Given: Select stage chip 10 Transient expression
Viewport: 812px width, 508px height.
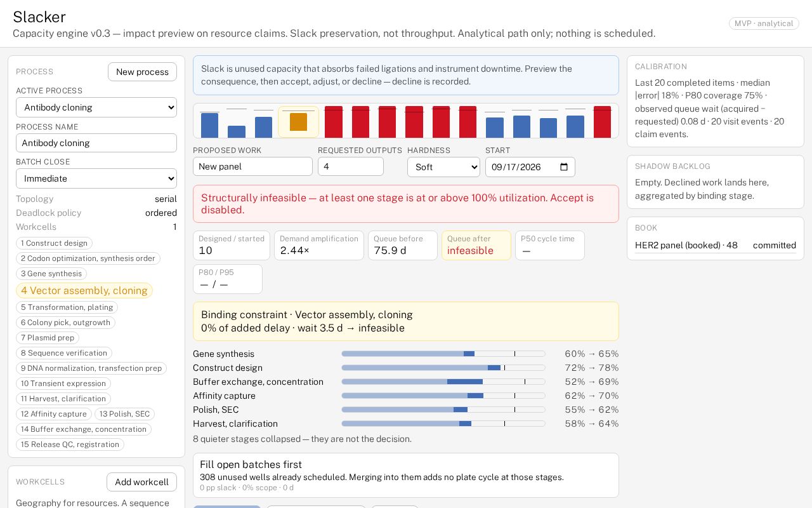Looking at the screenshot, I should (63, 384).
